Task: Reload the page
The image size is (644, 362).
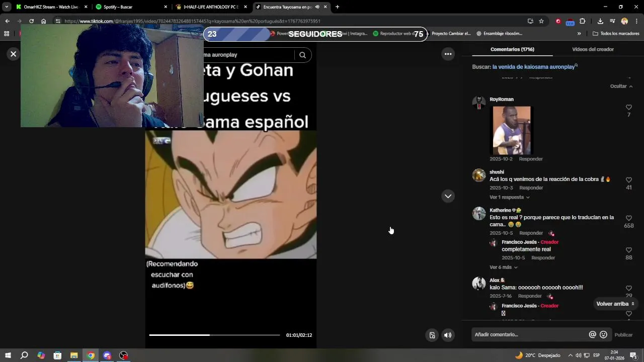Action: pyautogui.click(x=31, y=21)
